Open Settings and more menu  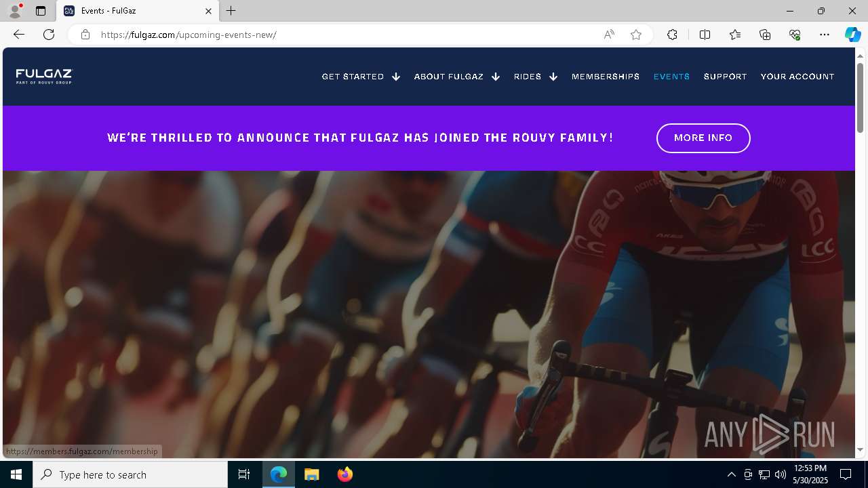click(x=825, y=35)
